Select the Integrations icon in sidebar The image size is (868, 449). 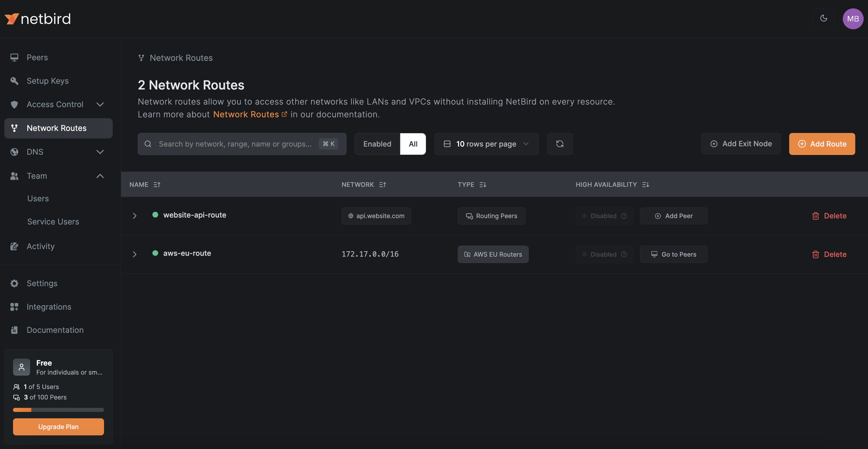[14, 306]
